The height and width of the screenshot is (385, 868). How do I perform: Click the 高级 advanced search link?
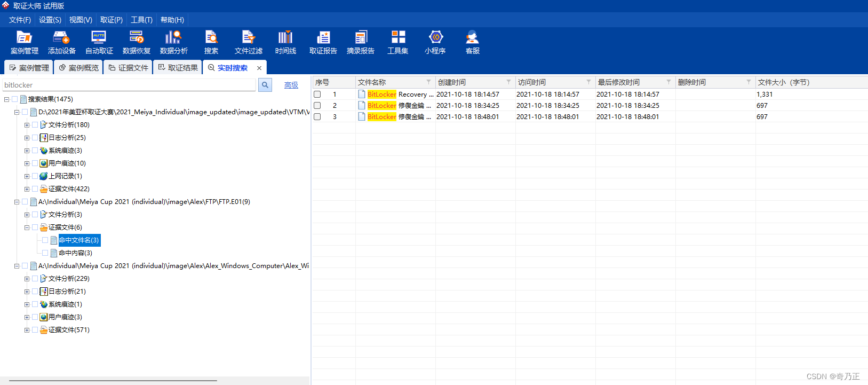pos(291,85)
